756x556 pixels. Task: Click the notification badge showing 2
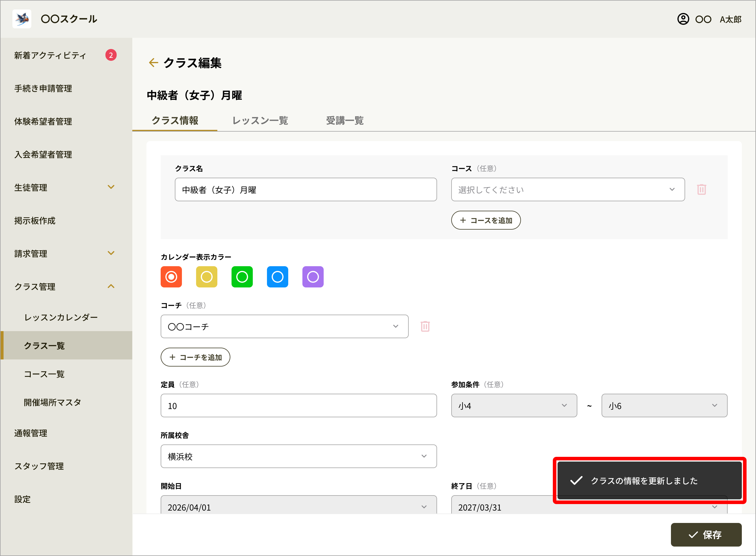click(111, 55)
